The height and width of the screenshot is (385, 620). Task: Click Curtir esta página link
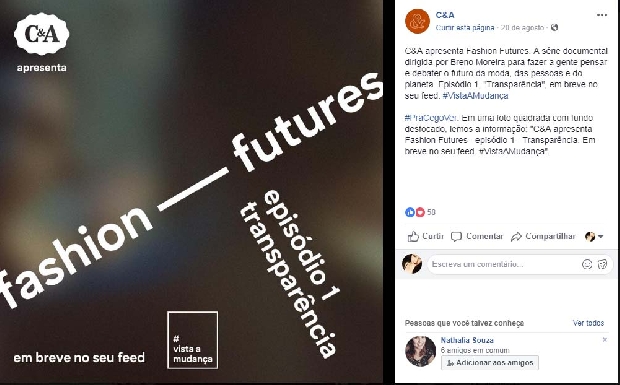465,28
